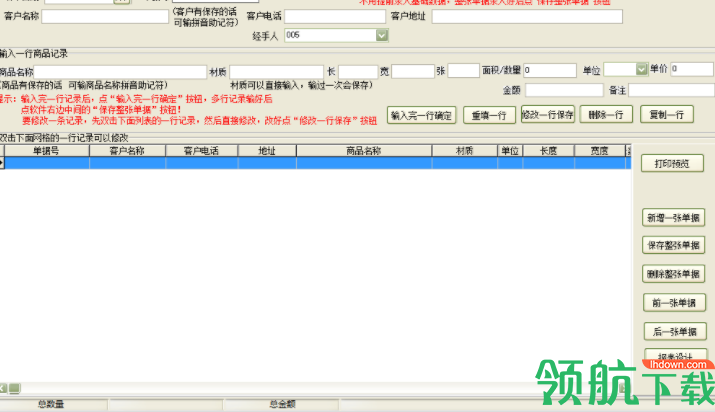
Task: Click into the 客户地址 field
Action: [527, 16]
